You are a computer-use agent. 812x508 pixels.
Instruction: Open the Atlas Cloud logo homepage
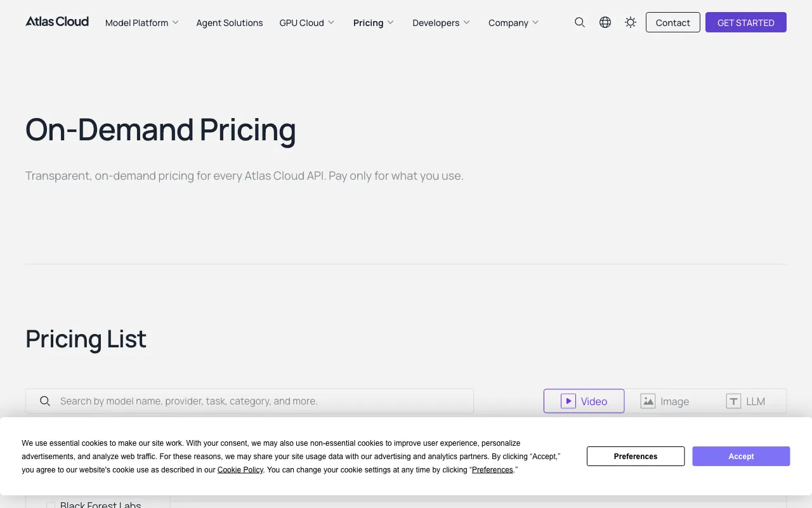click(57, 22)
